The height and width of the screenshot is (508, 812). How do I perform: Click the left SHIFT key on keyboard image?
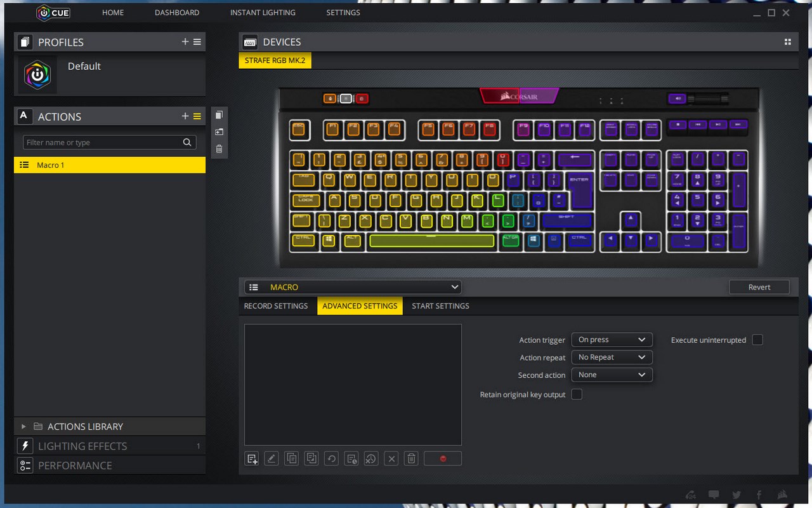(x=303, y=220)
